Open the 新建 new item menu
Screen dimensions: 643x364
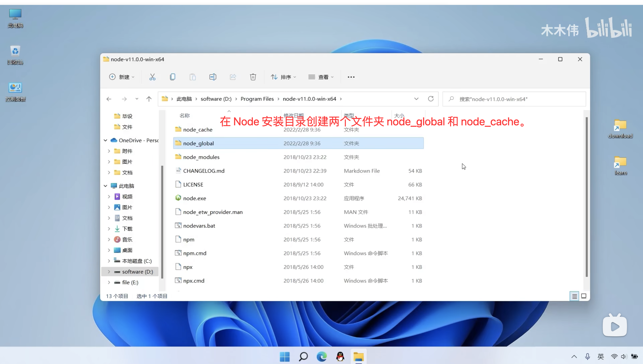[122, 77]
